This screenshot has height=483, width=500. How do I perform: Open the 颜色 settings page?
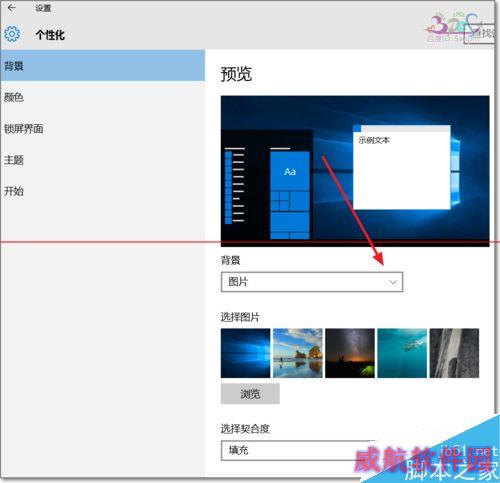102,97
